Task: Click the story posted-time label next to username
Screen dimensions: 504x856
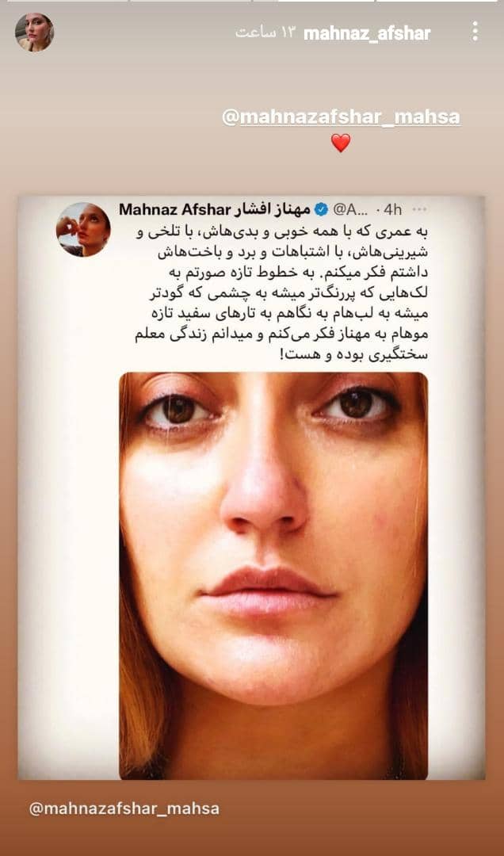Action: pyautogui.click(x=265, y=33)
